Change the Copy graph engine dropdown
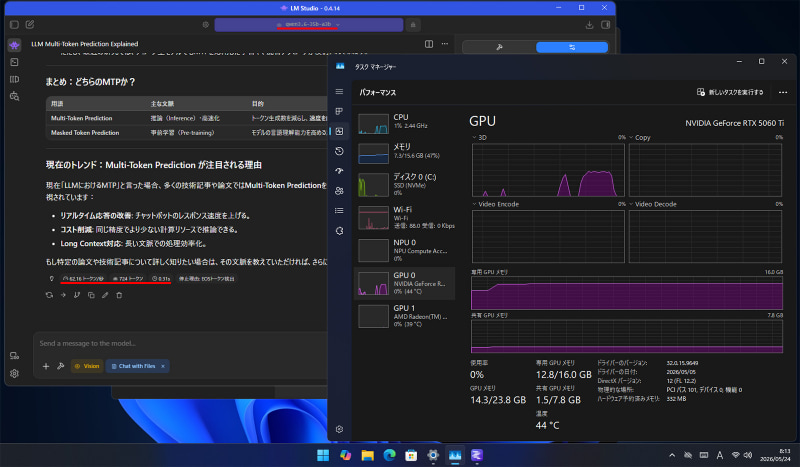This screenshot has width=800, height=467. click(640, 137)
